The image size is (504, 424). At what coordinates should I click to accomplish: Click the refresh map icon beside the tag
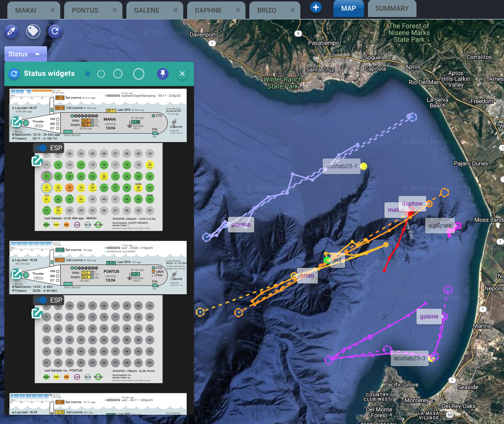tap(55, 32)
